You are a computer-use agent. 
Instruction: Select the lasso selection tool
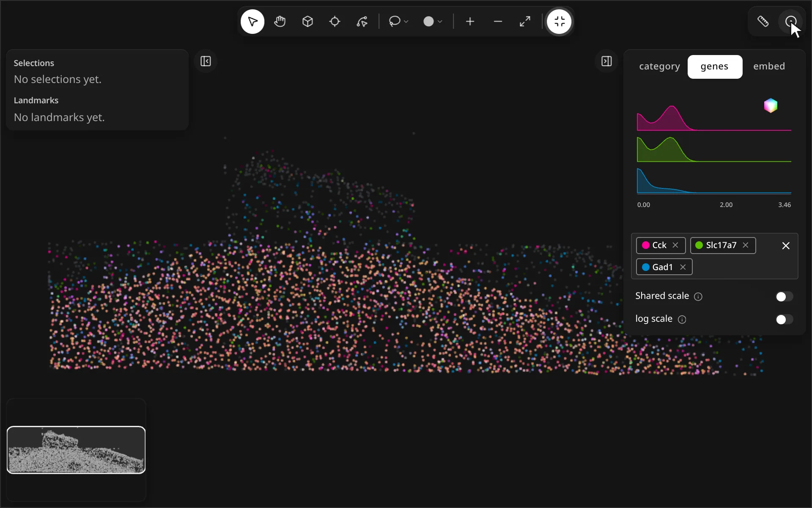(395, 22)
